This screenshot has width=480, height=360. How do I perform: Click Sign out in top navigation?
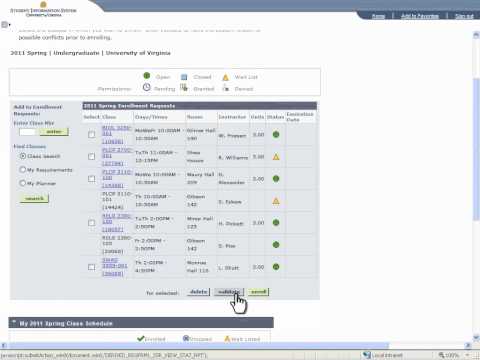click(x=464, y=16)
